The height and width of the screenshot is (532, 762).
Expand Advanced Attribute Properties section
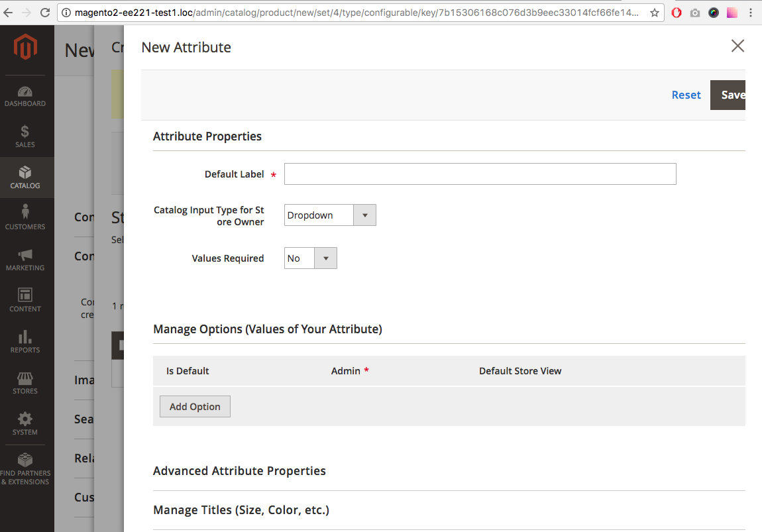coord(239,471)
